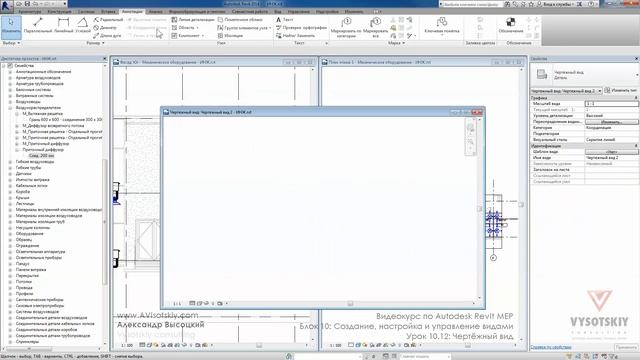Expand the Арматура трубопроводов tree node

coord(10,84)
